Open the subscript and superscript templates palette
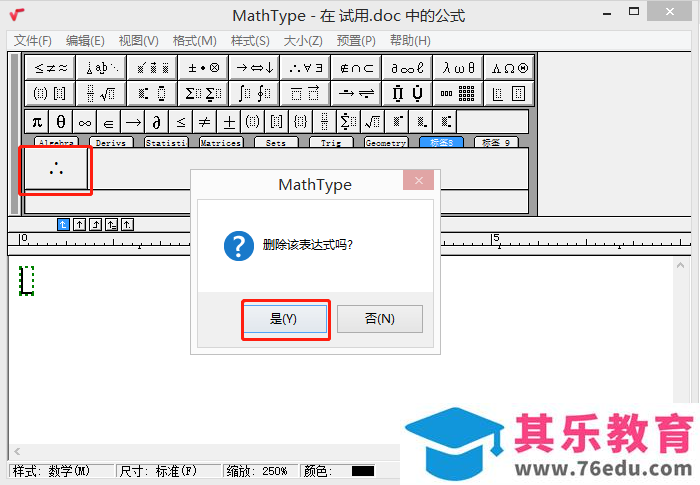This screenshot has height=485, width=700. [x=152, y=93]
